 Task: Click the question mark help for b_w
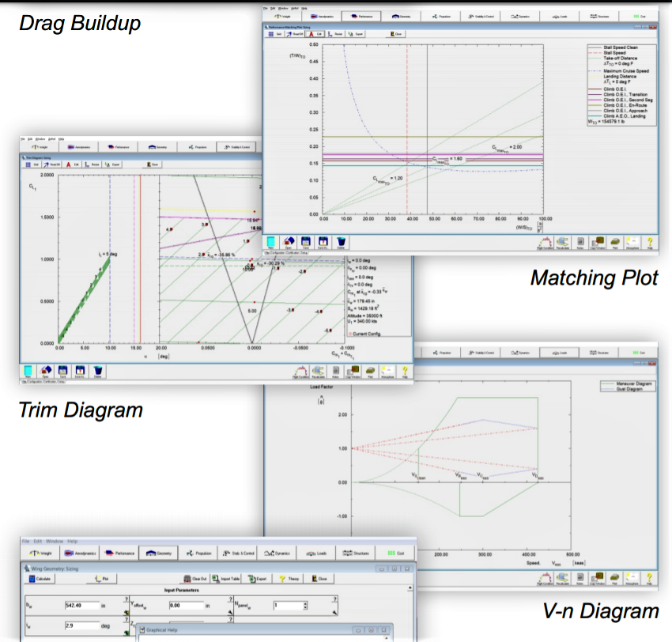point(126,599)
